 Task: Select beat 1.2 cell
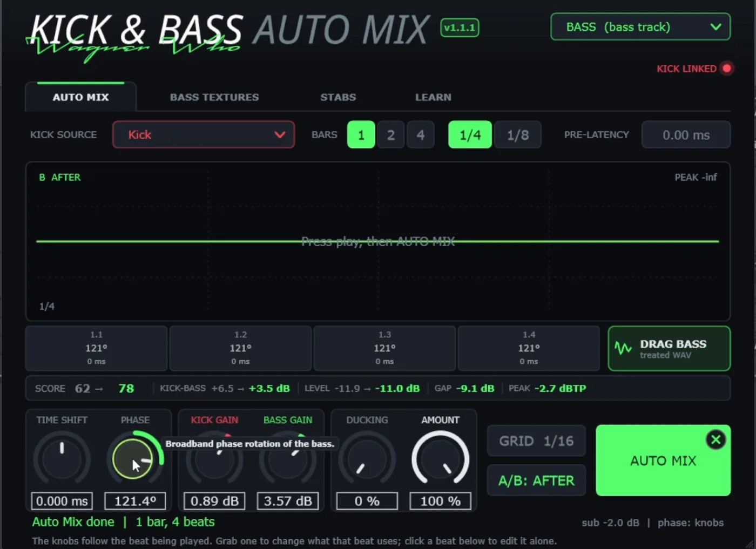click(240, 348)
